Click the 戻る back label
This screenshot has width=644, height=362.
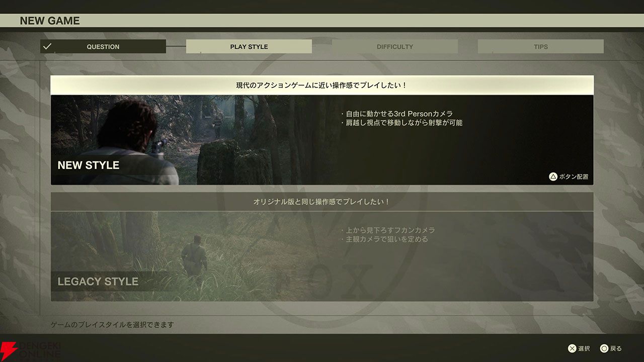pyautogui.click(x=616, y=348)
